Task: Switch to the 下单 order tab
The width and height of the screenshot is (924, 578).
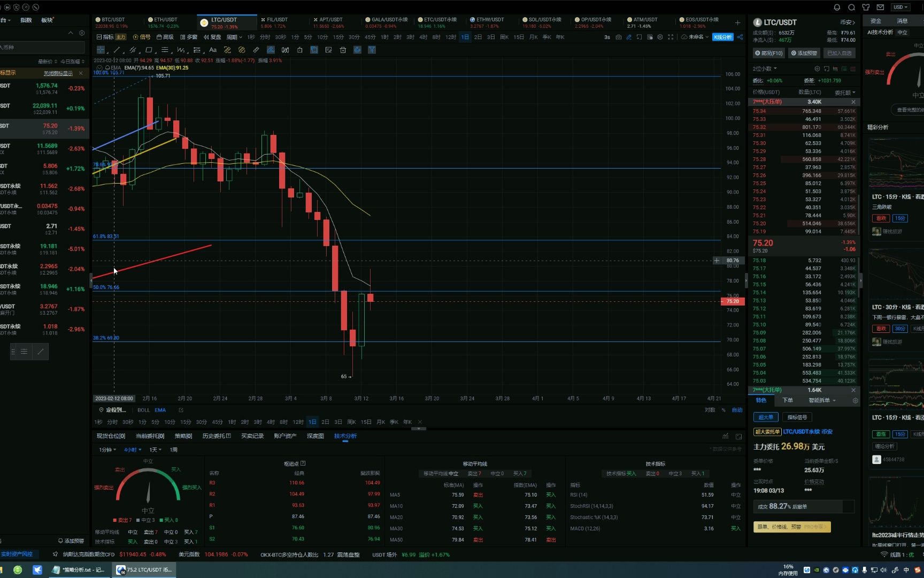Action: click(788, 401)
